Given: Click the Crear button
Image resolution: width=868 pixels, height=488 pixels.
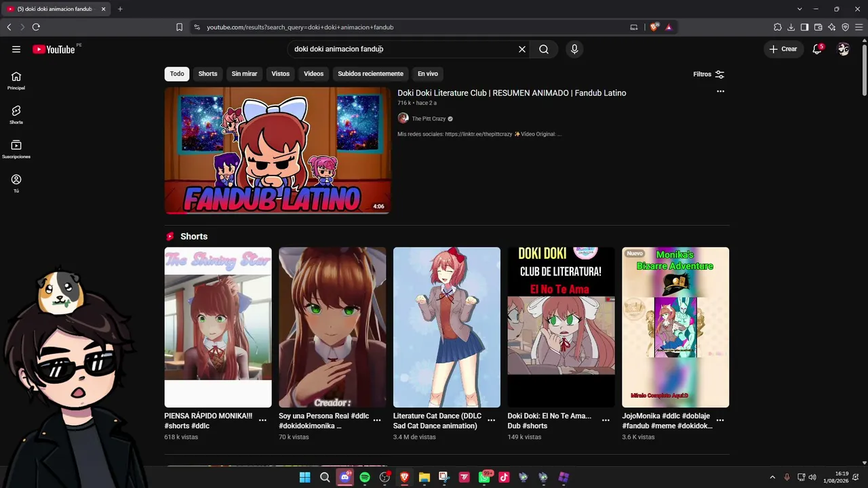Looking at the screenshot, I should click(783, 49).
